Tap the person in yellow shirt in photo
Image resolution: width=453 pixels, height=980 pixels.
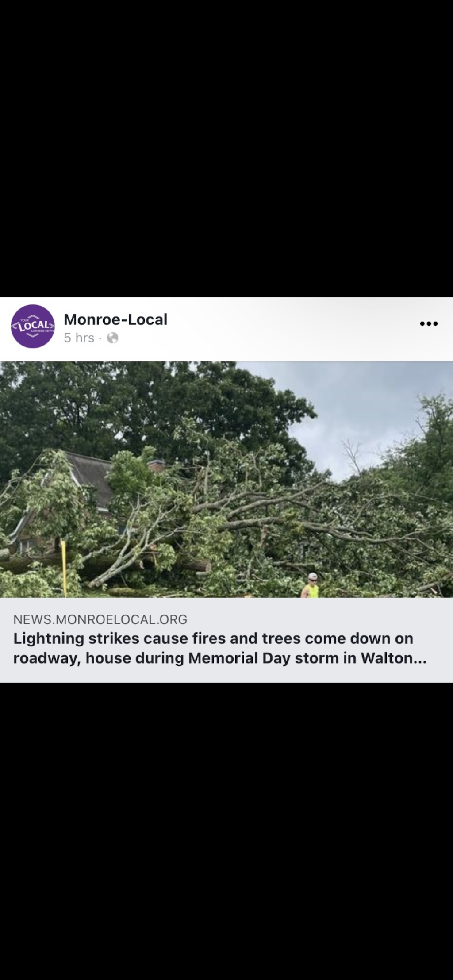click(x=311, y=586)
